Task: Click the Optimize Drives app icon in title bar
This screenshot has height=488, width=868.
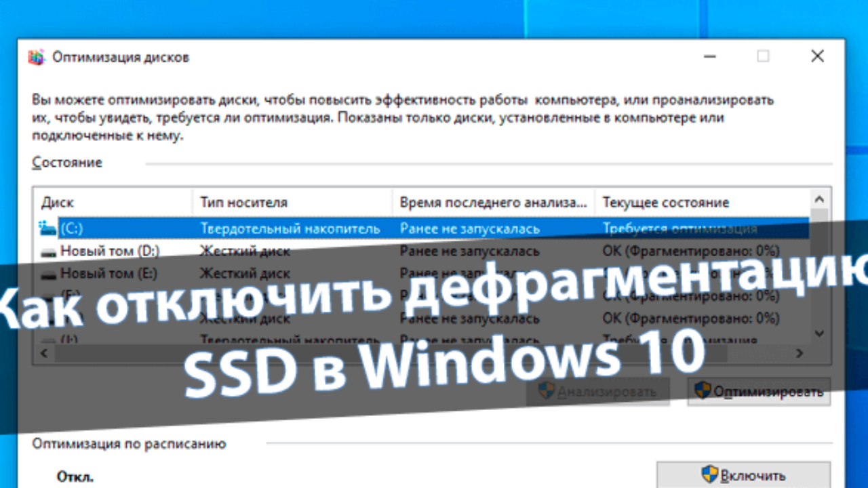Action: click(37, 57)
